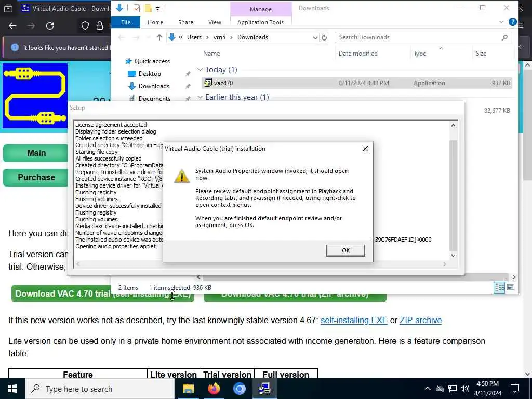Switch to the Share ribbon tab

185,22
